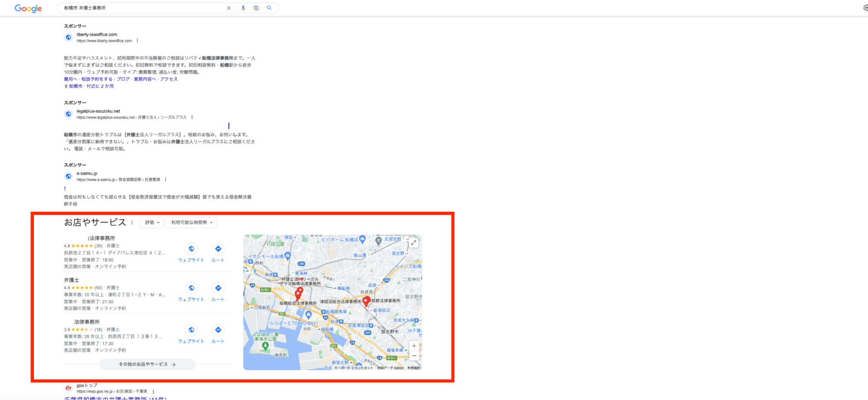
Task: Open three-dot menu beside e-saimu.jp URL
Action: 165,180
